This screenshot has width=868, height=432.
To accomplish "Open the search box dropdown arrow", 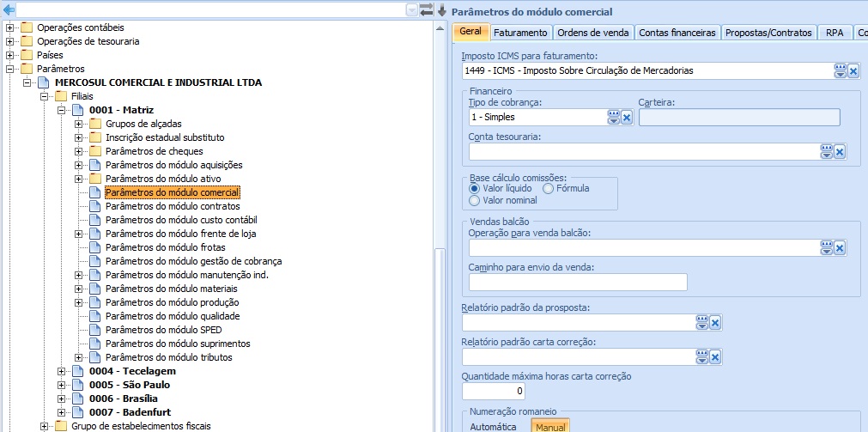I will pyautogui.click(x=412, y=10).
